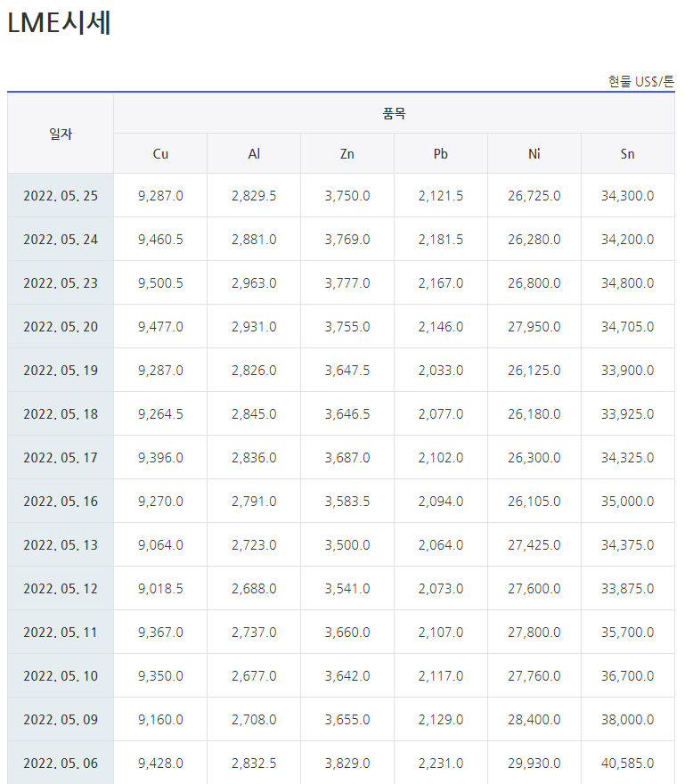Click the LME시세 page heading
Viewport: 685px width, 784px height.
(59, 23)
